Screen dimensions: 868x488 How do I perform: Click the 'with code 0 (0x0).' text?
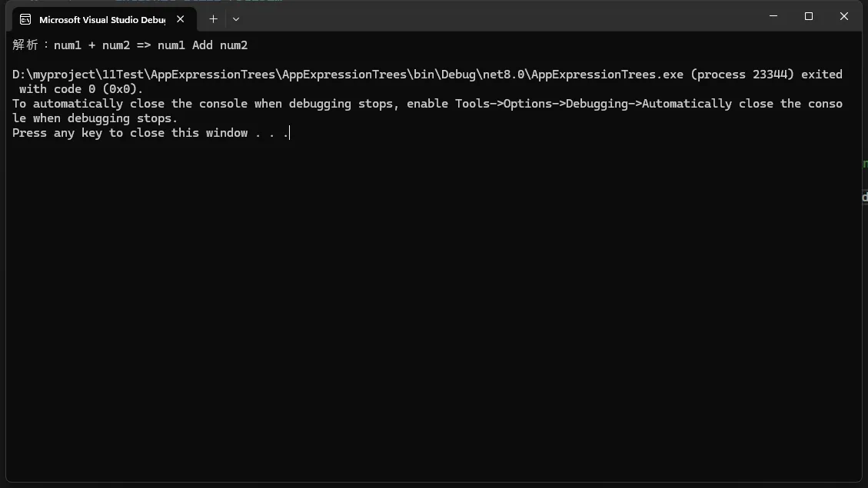point(81,89)
